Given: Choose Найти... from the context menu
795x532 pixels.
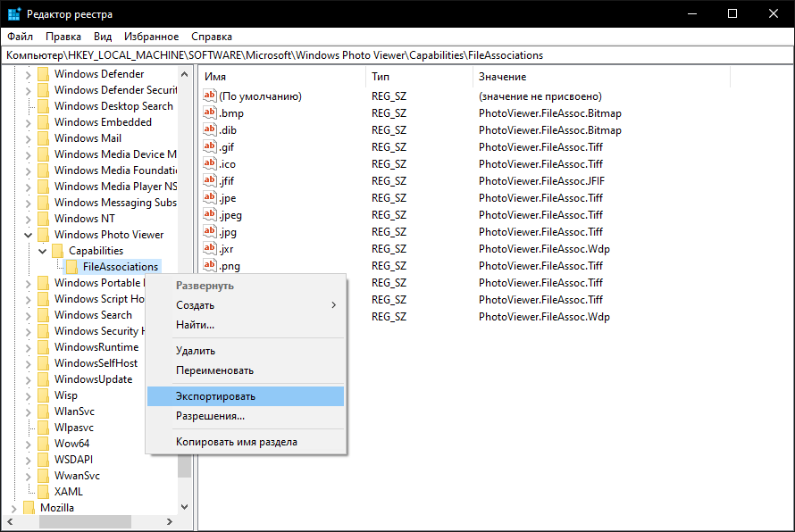Looking at the screenshot, I should (x=246, y=325).
